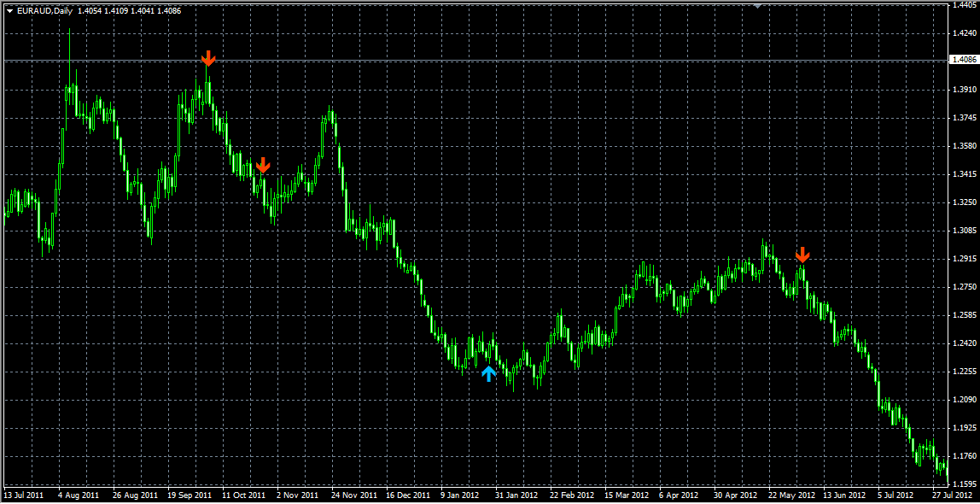The width and height of the screenshot is (980, 504).
Task: Click the 15 Mar 2012 date label
Action: pos(627,495)
